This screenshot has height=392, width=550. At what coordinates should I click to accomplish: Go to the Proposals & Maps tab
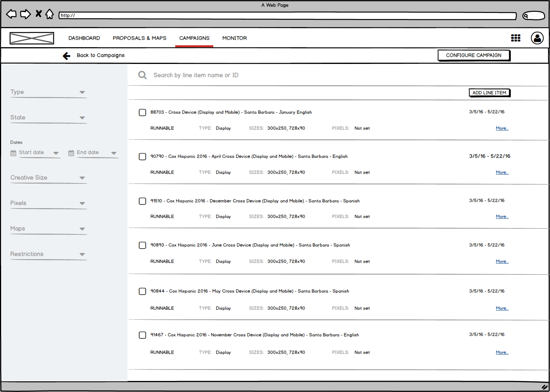coord(139,38)
